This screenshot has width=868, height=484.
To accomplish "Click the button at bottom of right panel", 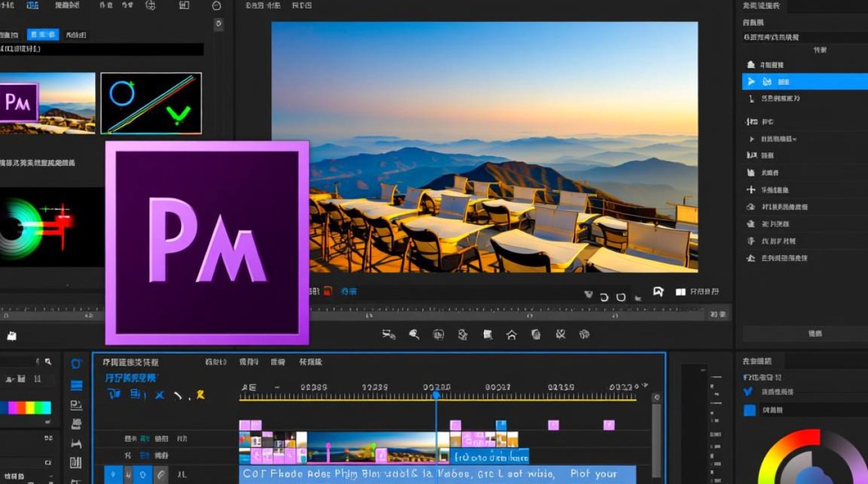I will [x=815, y=334].
